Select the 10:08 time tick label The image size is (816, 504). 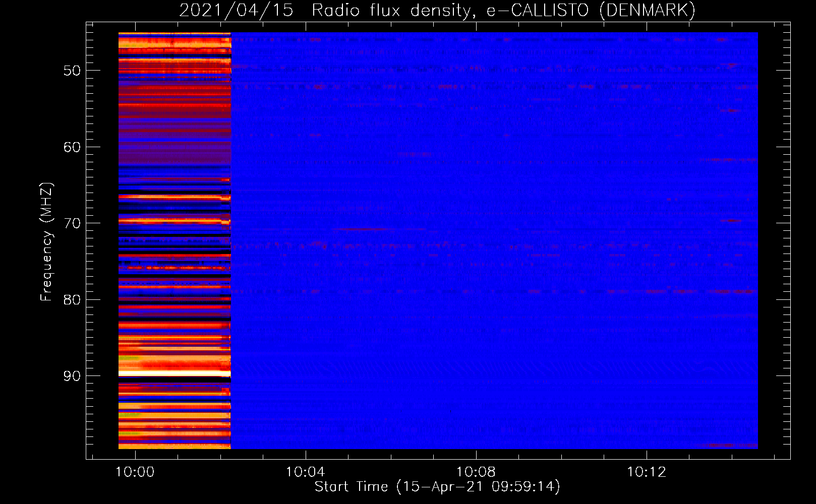click(476, 472)
